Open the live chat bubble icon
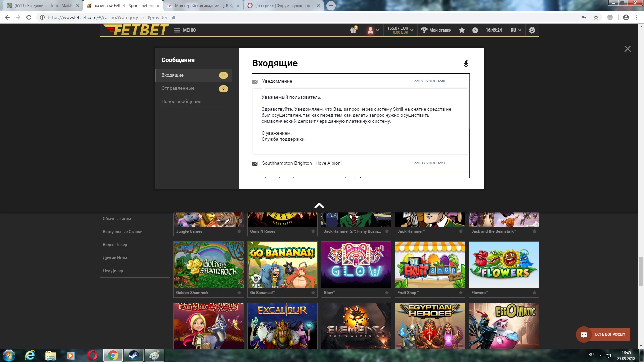 pyautogui.click(x=584, y=335)
